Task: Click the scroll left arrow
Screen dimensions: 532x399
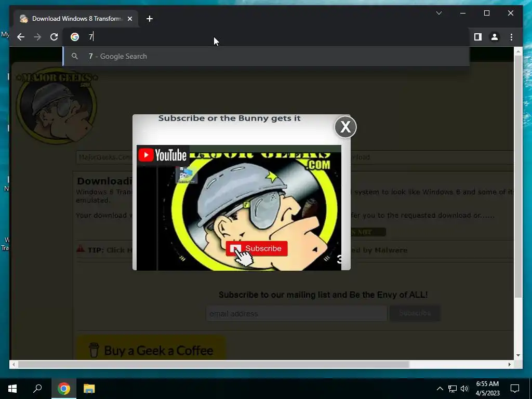Action: pyautogui.click(x=13, y=364)
